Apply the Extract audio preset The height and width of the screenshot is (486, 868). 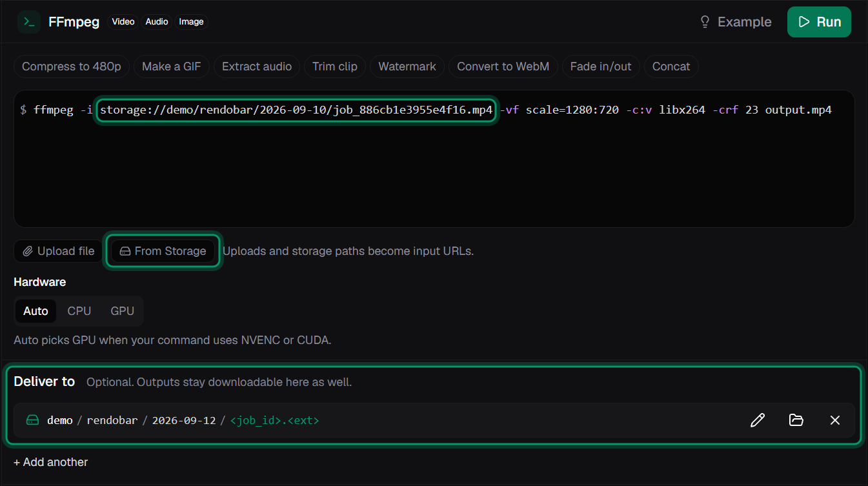tap(257, 66)
